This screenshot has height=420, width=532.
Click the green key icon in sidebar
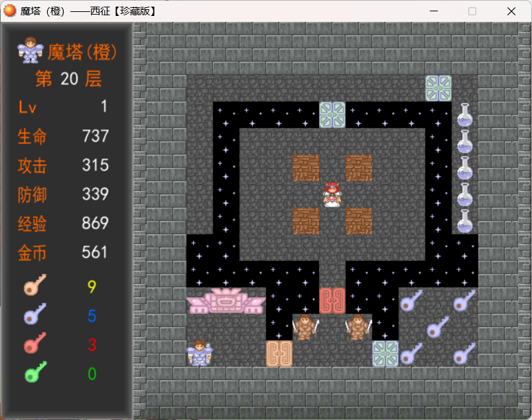point(36,372)
